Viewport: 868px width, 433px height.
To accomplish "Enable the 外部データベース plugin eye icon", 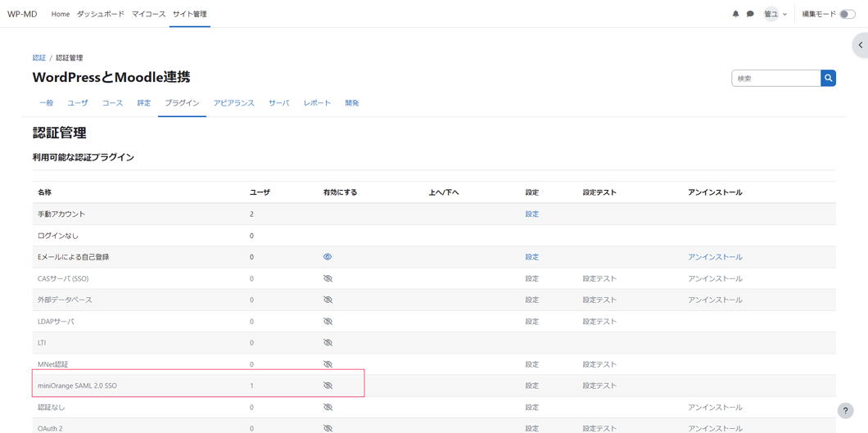I will click(328, 300).
